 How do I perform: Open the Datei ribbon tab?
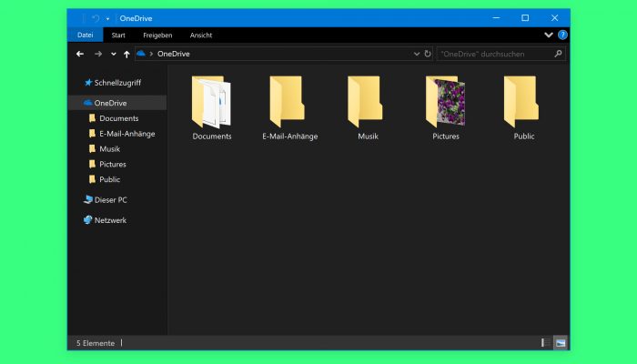pyautogui.click(x=86, y=35)
